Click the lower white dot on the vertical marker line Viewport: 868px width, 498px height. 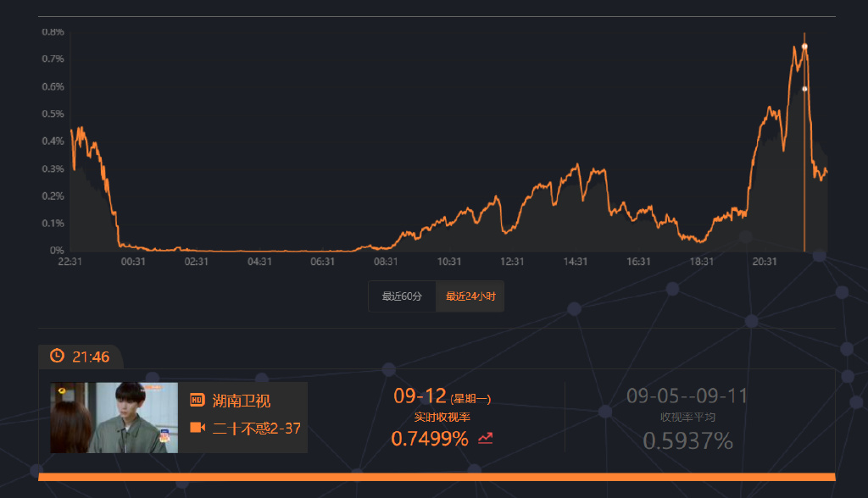click(803, 87)
